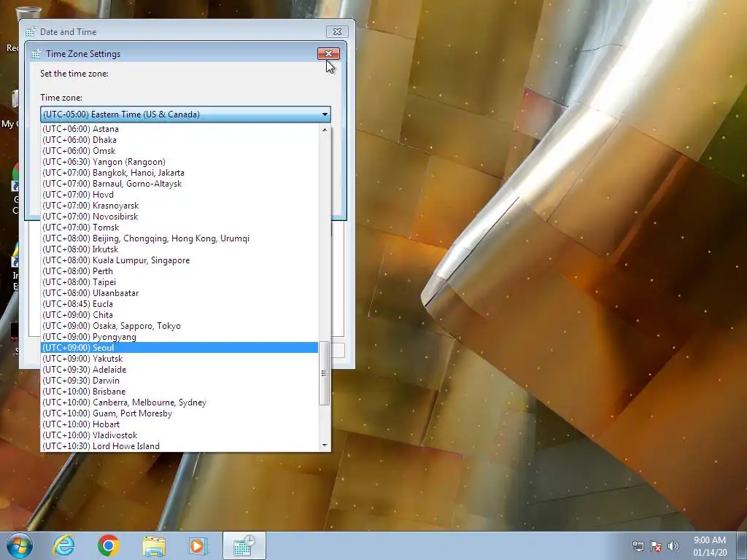Close the Date and Time window

coord(337,31)
